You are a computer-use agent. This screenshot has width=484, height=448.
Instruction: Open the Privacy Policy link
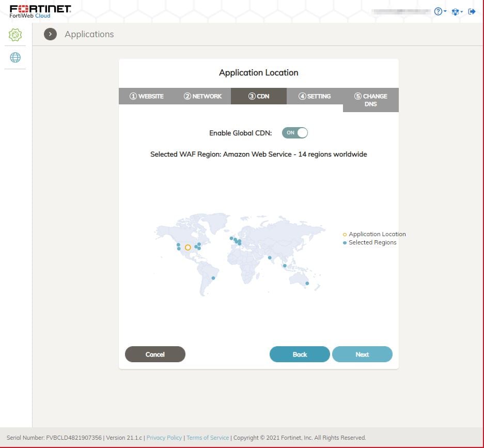(x=164, y=438)
